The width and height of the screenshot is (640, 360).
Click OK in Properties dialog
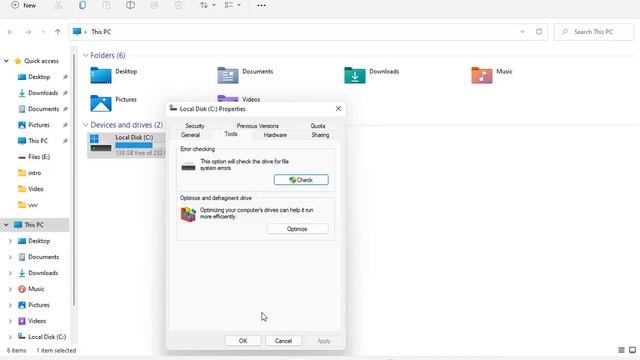coord(243,341)
